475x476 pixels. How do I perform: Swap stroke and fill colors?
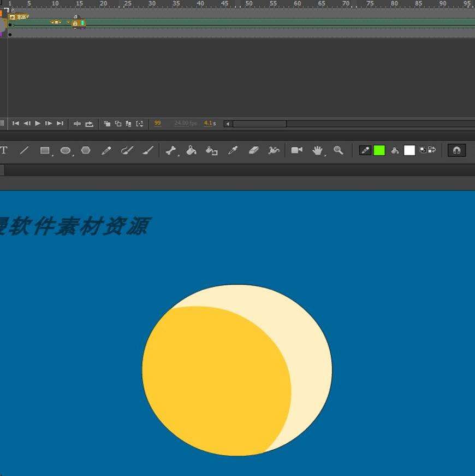pyautogui.click(x=432, y=150)
